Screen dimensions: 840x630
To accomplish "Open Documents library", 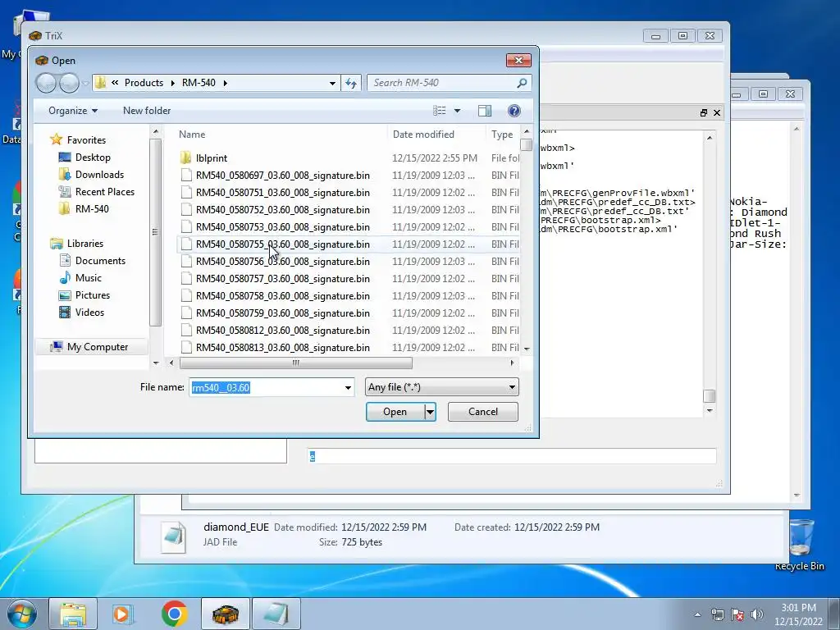I will pyautogui.click(x=100, y=260).
